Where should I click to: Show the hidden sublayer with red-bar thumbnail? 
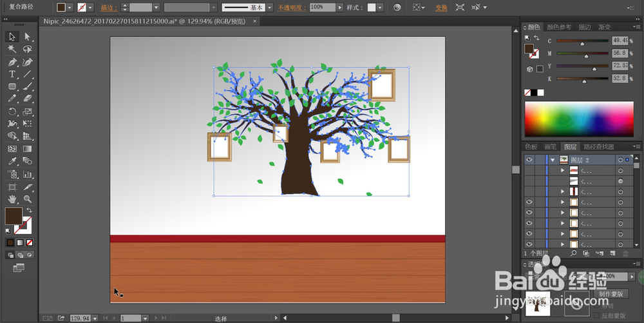(529, 191)
